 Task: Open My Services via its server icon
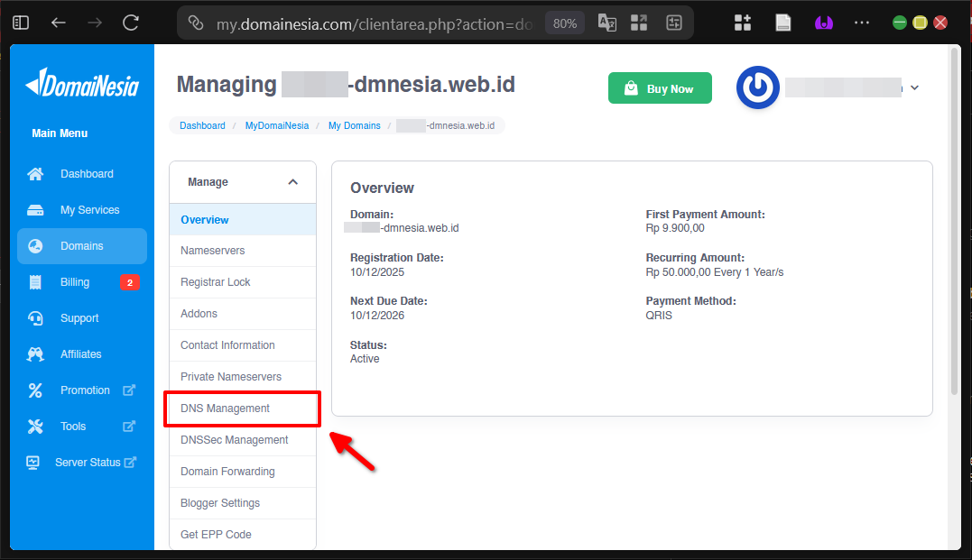click(34, 209)
